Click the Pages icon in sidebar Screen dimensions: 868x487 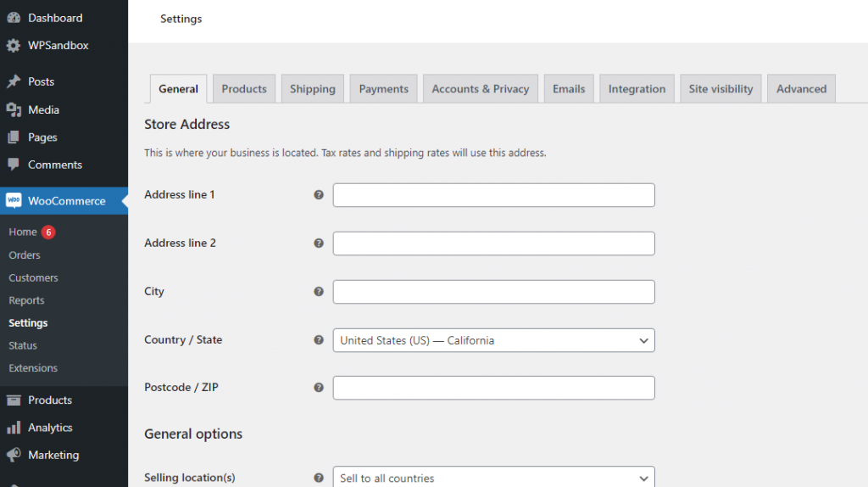click(14, 137)
